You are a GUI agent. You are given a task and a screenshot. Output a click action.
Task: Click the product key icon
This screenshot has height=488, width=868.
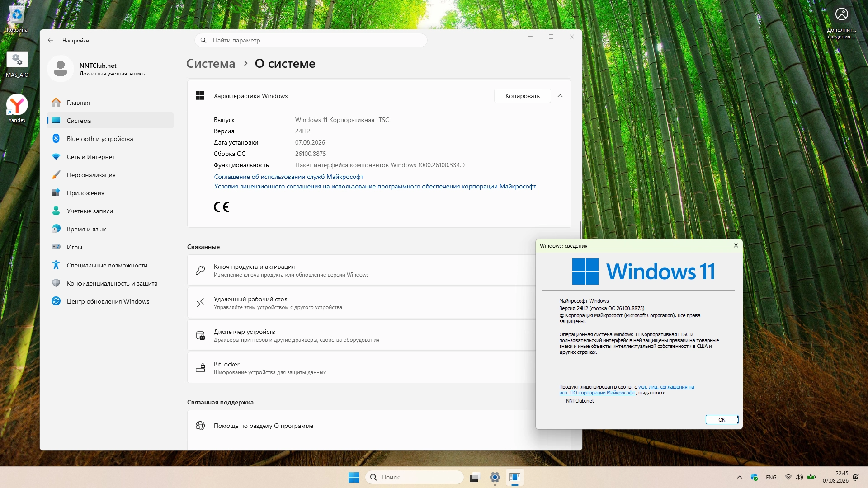(x=200, y=270)
